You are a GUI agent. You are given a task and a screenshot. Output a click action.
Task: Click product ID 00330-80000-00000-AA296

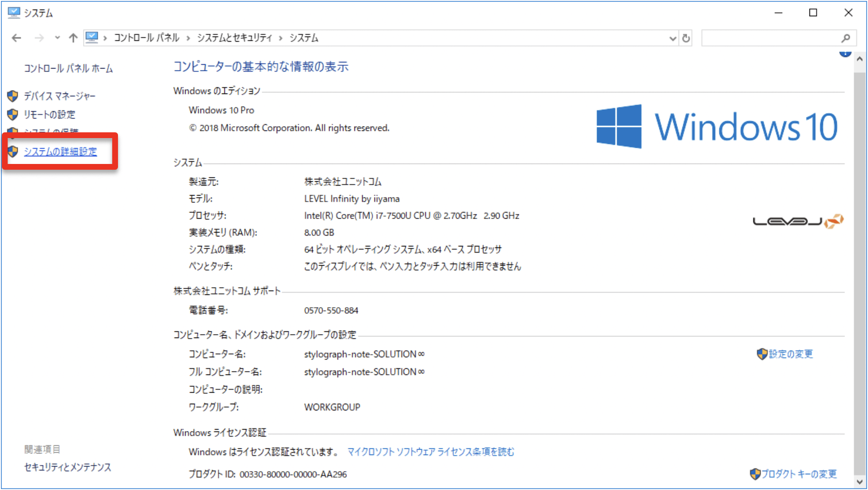pos(293,474)
